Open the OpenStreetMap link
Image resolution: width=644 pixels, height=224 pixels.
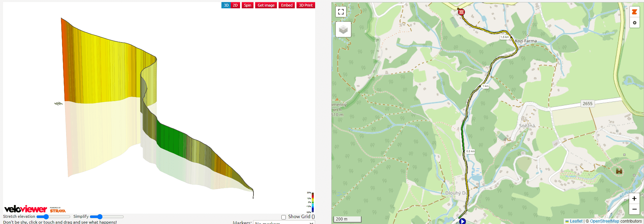click(x=604, y=221)
